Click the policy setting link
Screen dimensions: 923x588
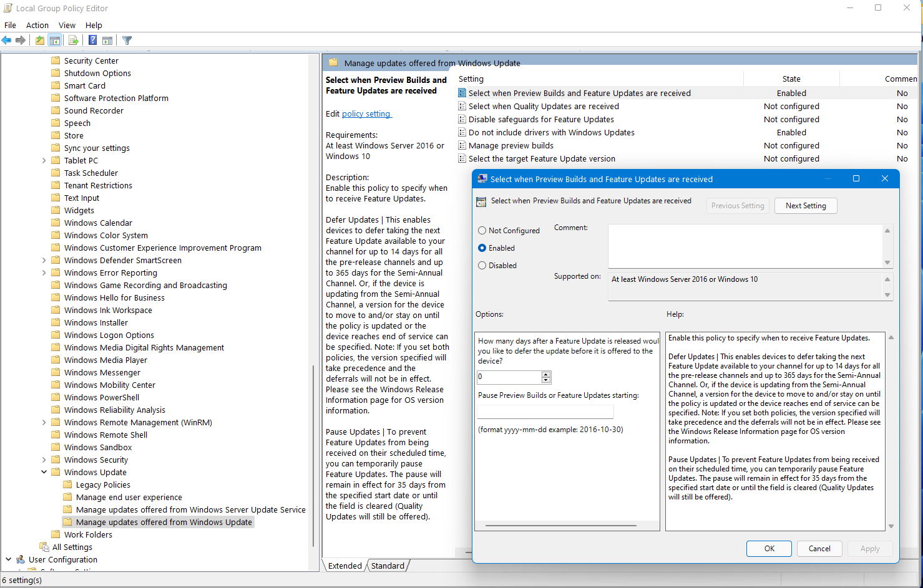(x=366, y=114)
